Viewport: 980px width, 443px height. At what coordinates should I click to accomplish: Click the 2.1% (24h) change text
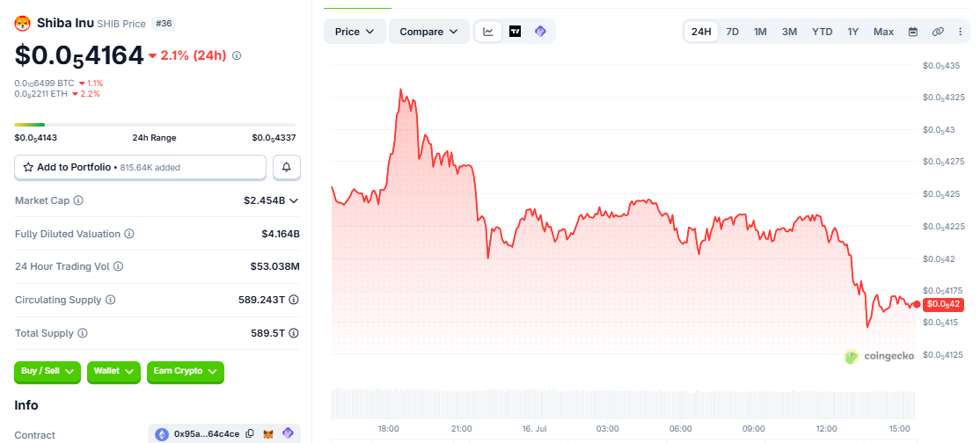pyautogui.click(x=194, y=55)
